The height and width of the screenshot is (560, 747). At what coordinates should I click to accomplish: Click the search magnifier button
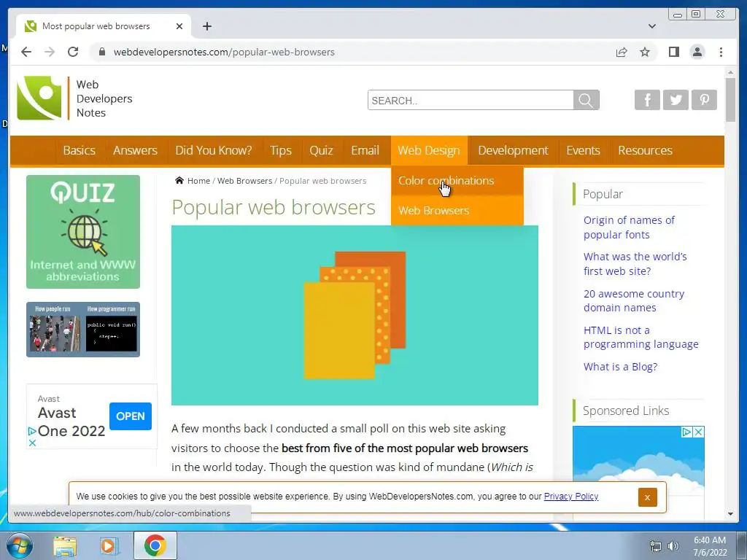[586, 100]
